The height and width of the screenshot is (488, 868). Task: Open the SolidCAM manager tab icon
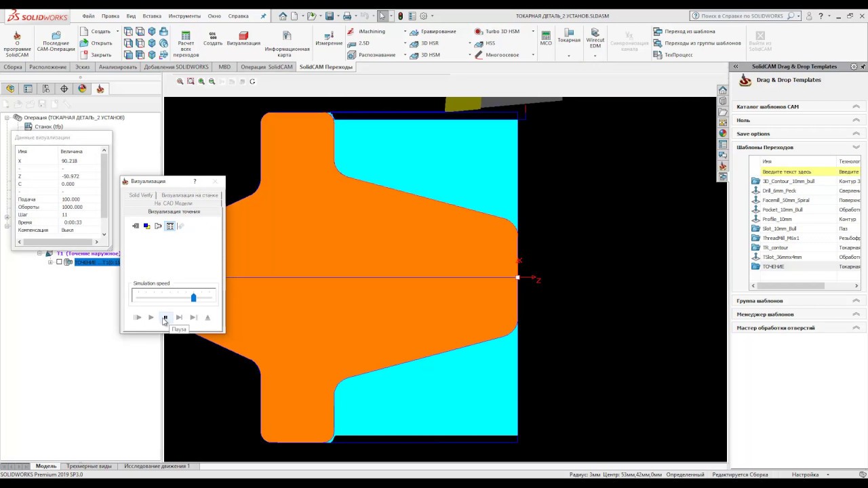(x=100, y=89)
